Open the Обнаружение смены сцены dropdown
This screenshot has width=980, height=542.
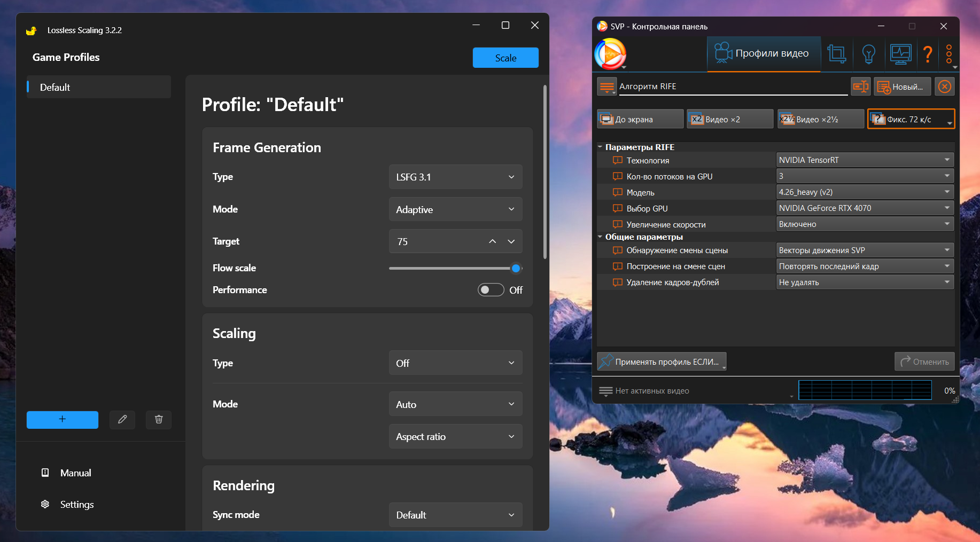tap(865, 250)
